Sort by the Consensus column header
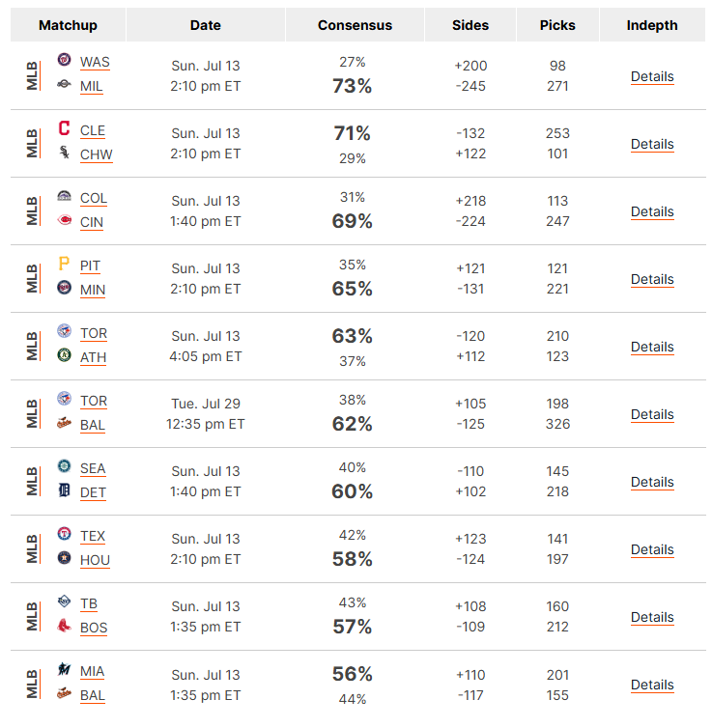Viewport: 712px width, 728px height. (x=355, y=25)
